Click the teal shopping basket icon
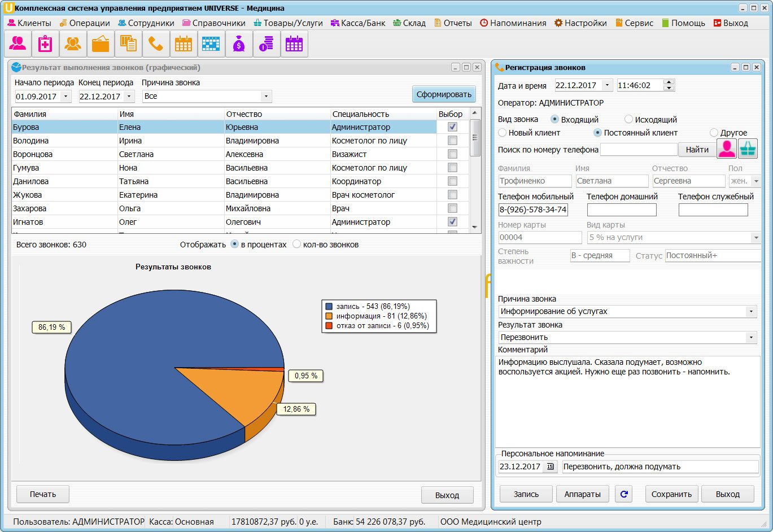Viewport: 773px width, 532px height. pyautogui.click(x=748, y=149)
